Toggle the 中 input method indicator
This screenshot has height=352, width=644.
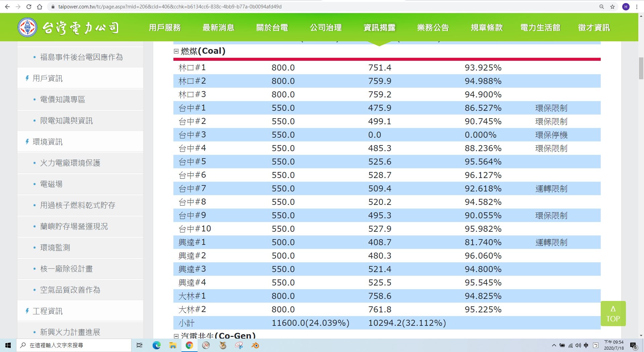coord(586,345)
